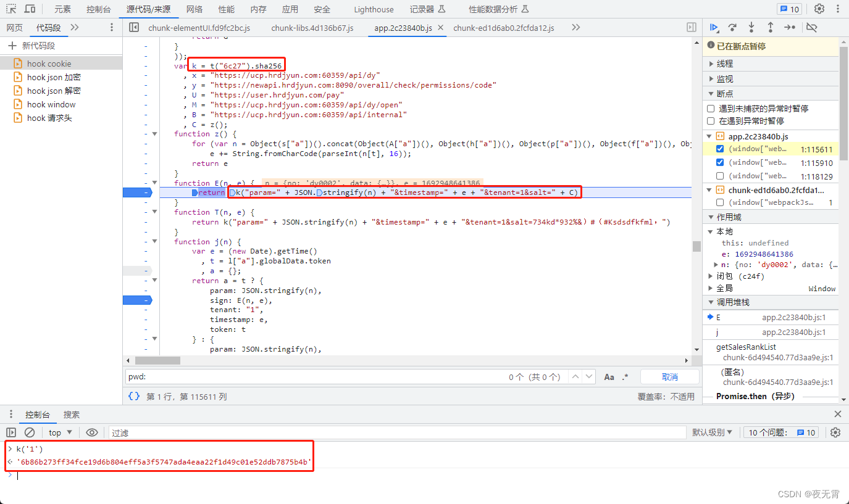Viewport: 849px width, 504px height.
Task: Step into next function call
Action: point(751,27)
